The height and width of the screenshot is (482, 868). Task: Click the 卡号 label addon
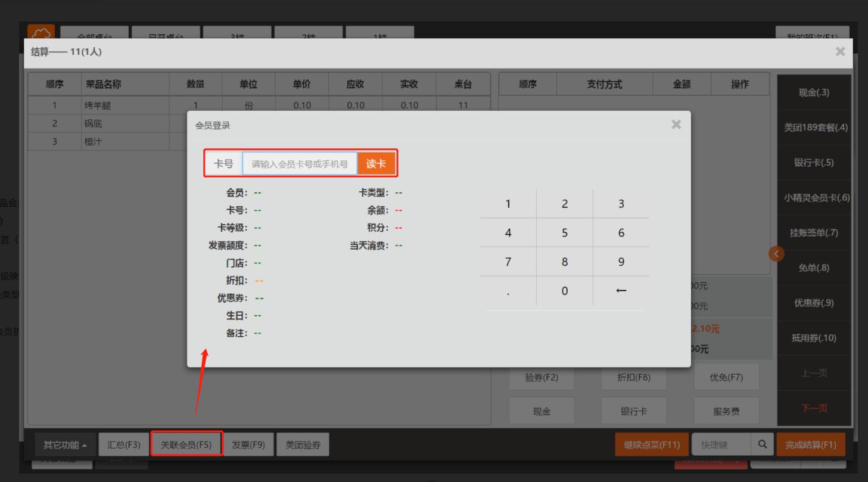tap(224, 164)
